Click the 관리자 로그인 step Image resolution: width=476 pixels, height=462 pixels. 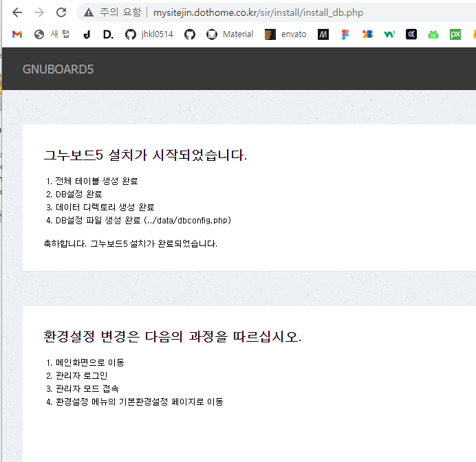[81, 375]
